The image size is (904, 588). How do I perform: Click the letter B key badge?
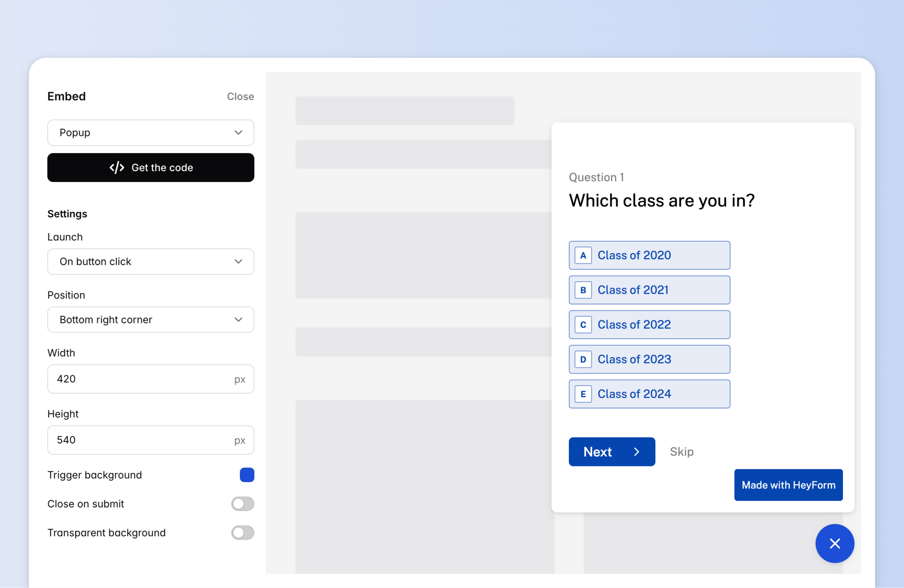tap(583, 290)
